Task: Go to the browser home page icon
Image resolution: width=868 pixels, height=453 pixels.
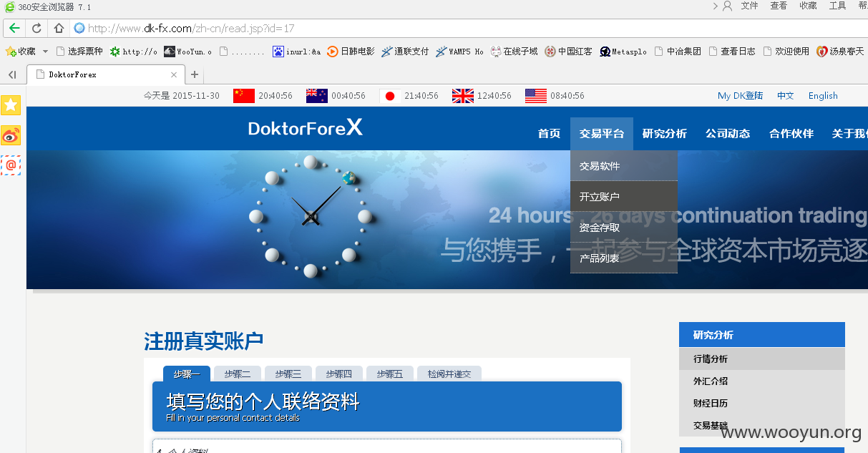Action: 59,29
